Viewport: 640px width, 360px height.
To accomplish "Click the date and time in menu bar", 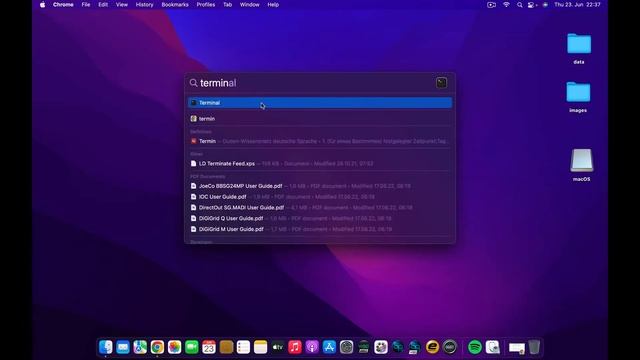I will pos(577,5).
